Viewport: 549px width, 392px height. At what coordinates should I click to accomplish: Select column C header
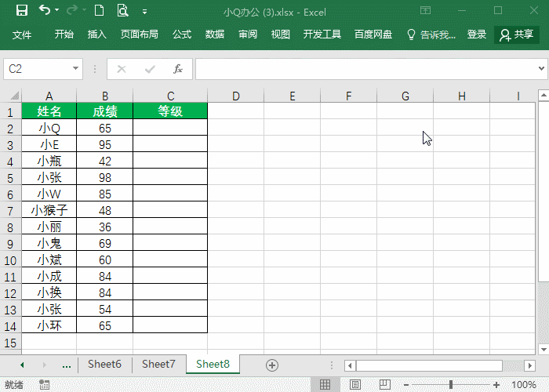[x=170, y=96]
